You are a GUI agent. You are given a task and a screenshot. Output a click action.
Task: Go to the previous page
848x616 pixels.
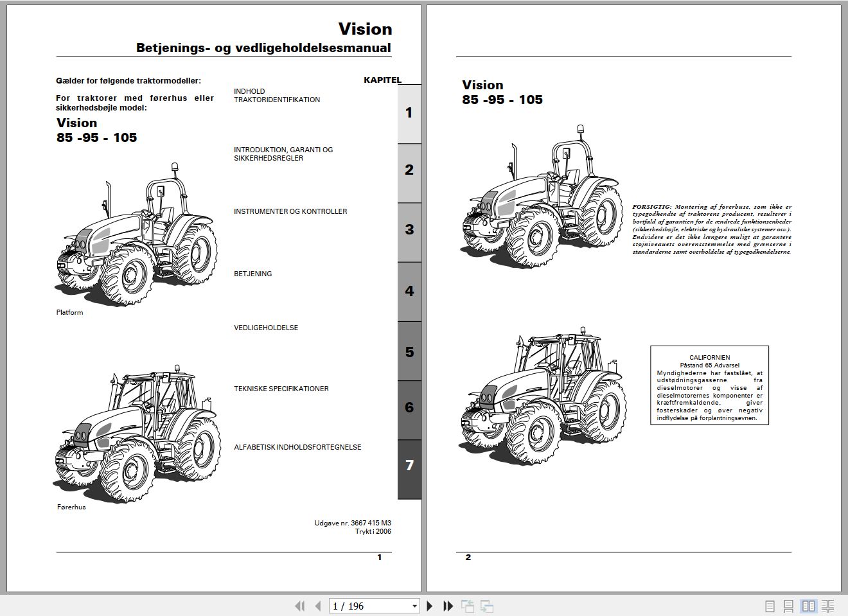pos(317,606)
